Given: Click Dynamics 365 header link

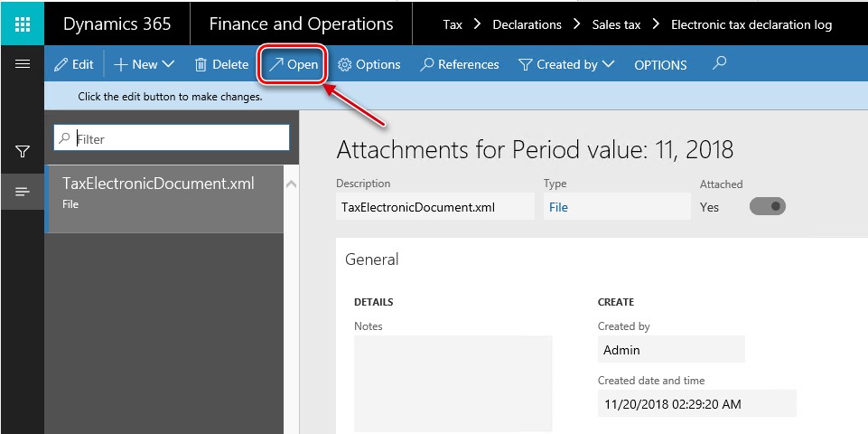Looking at the screenshot, I should coord(117,24).
